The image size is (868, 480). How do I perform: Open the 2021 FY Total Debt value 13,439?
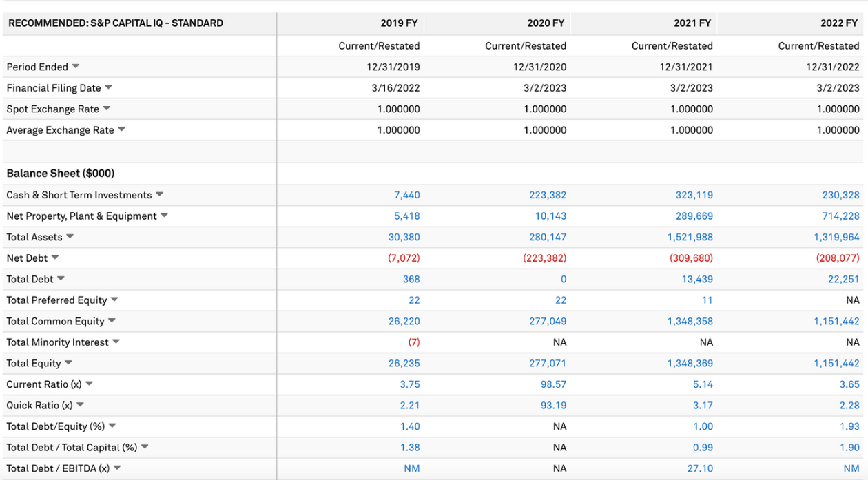[x=699, y=279]
